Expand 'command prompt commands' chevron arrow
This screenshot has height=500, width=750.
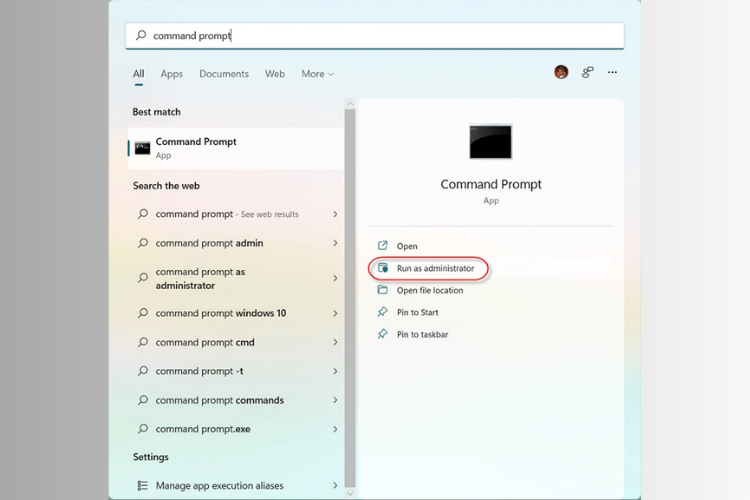tap(335, 400)
